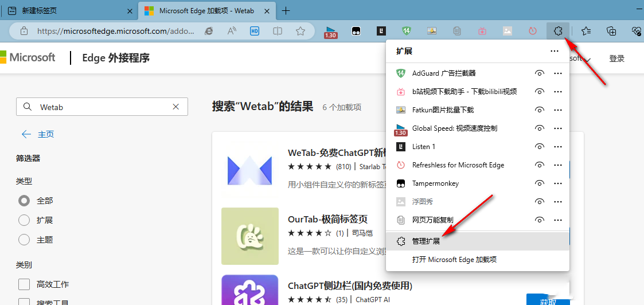The width and height of the screenshot is (644, 305).
Task: Select 管理扩展 in the extensions menu
Action: pyautogui.click(x=478, y=241)
